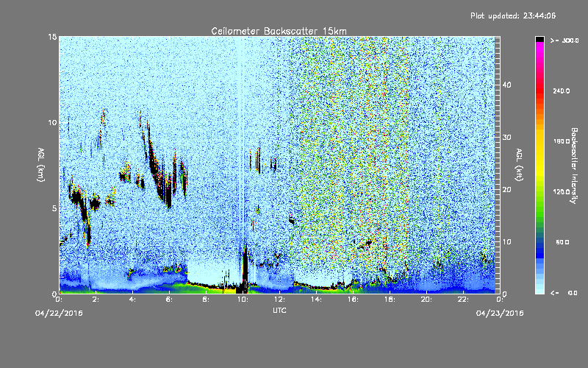The width and height of the screenshot is (588, 368).
Task: Click the 12: hour tick label
Action: 279,300
